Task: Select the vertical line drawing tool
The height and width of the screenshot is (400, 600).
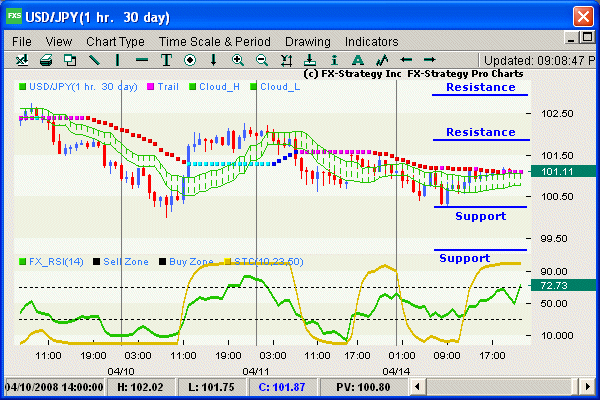Action: (x=117, y=60)
